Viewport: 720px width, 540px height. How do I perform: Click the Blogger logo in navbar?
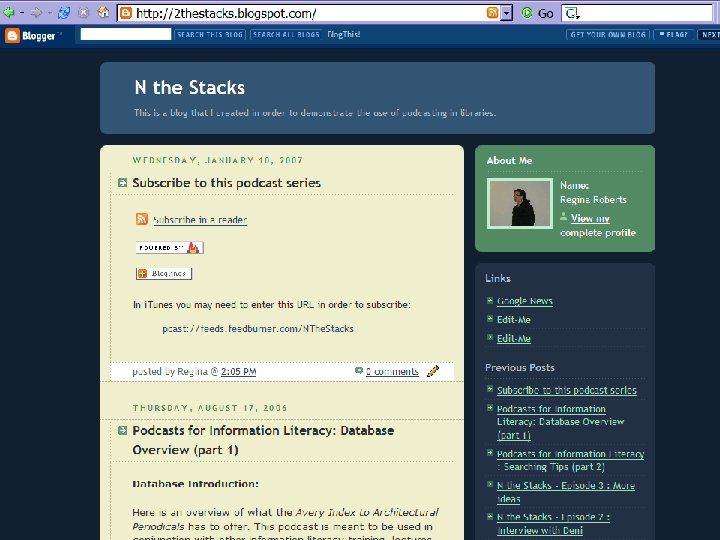(x=31, y=35)
